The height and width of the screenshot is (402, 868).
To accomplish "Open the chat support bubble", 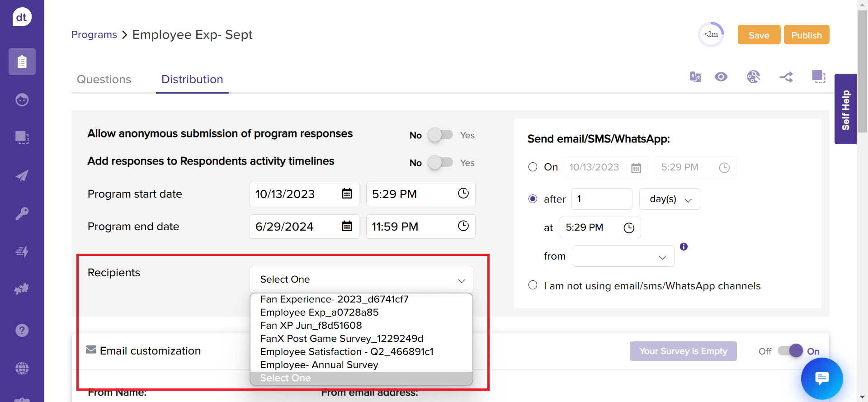I will pos(821,378).
